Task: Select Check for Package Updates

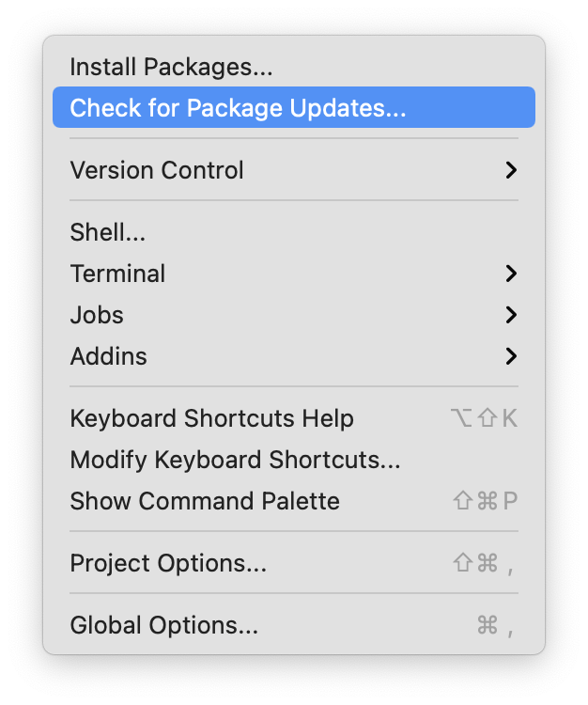Action: coord(238,108)
